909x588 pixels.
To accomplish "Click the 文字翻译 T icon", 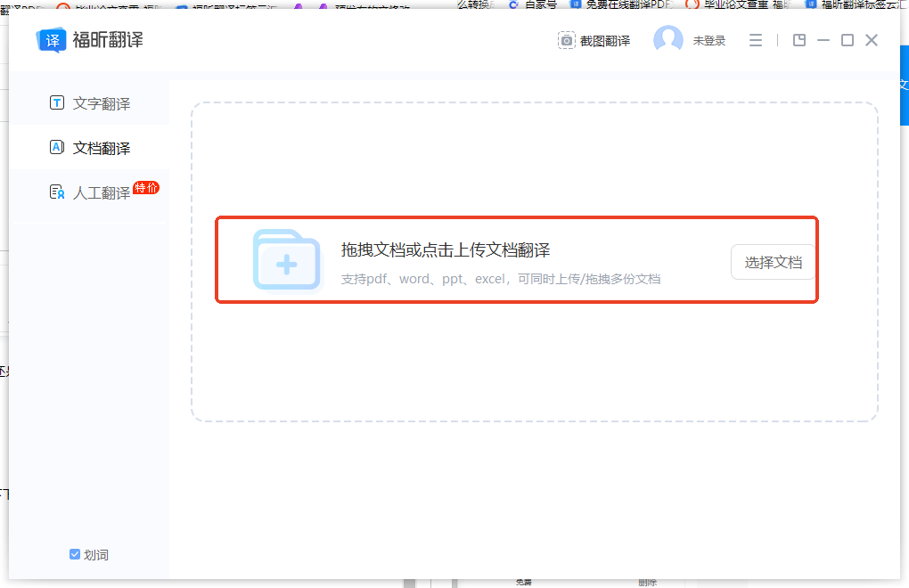I will point(57,102).
